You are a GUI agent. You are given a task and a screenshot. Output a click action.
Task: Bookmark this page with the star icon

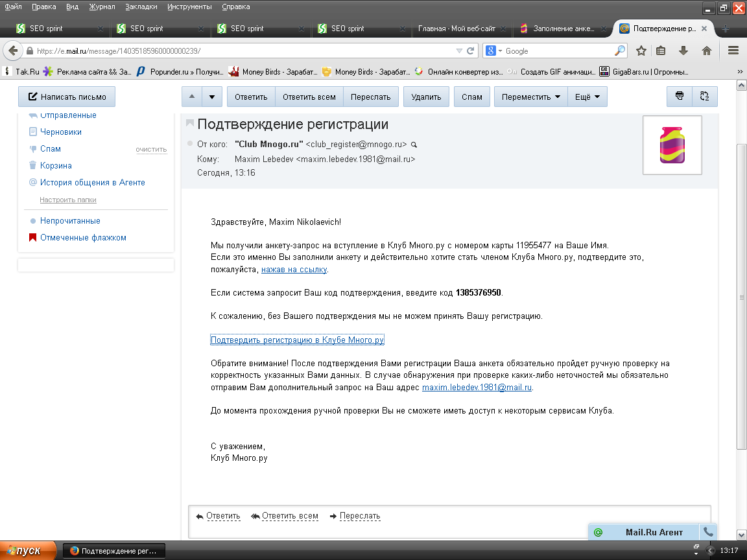tap(641, 51)
